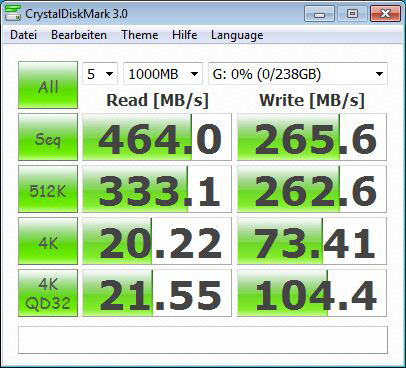This screenshot has width=406, height=368.
Task: Start the Seq benchmark test
Action: [48, 137]
